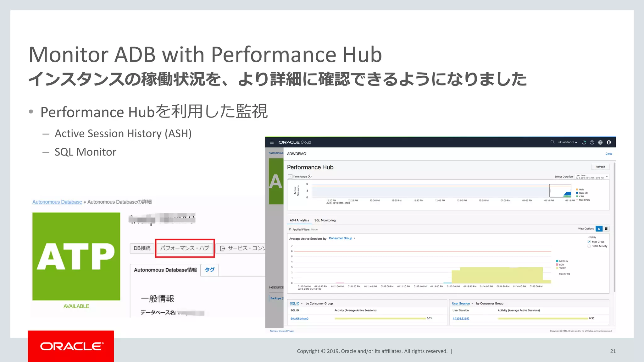
Task: Open the SQL ID dimension dropdown
Action: point(296,304)
